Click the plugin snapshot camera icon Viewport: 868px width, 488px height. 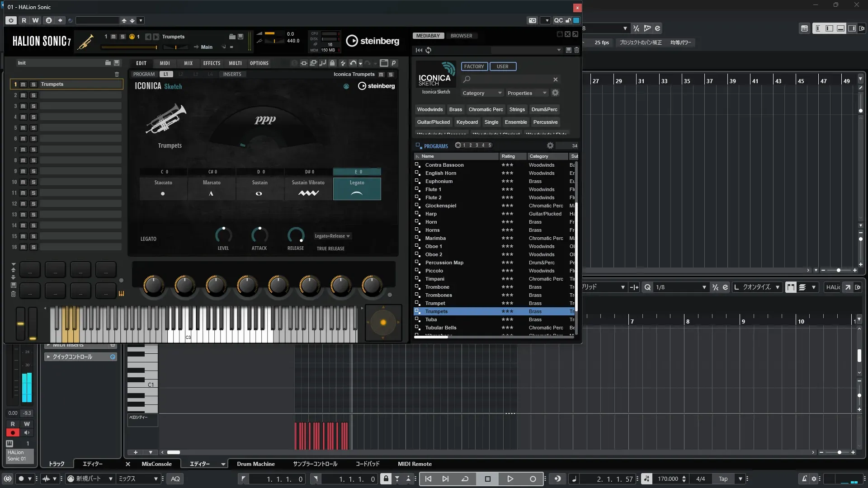(533, 20)
